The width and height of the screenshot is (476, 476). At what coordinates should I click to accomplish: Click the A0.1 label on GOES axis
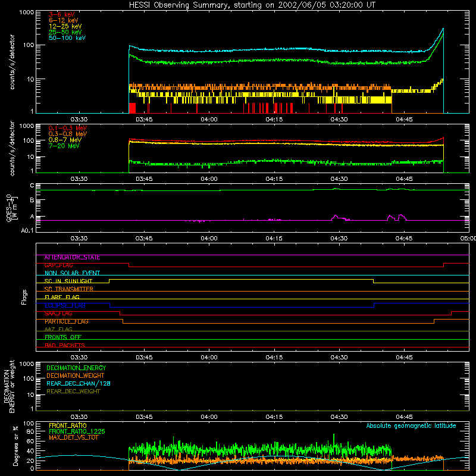[x=27, y=230]
